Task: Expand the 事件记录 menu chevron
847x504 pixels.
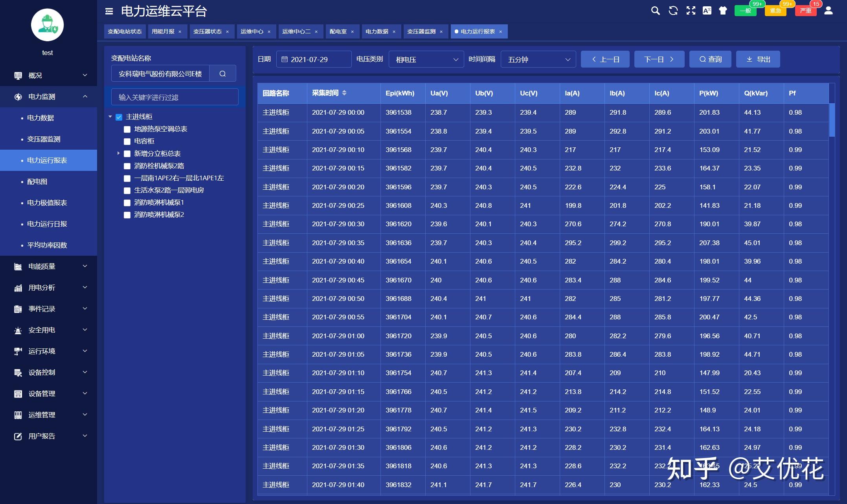Action: click(85, 308)
